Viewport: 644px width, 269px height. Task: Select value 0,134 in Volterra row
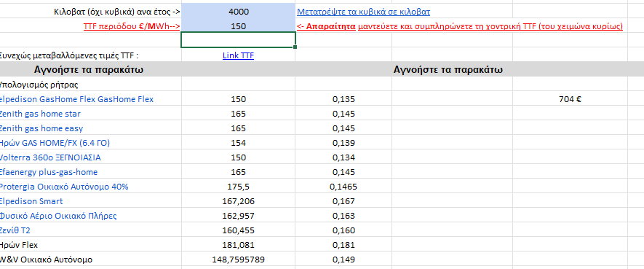click(343, 157)
